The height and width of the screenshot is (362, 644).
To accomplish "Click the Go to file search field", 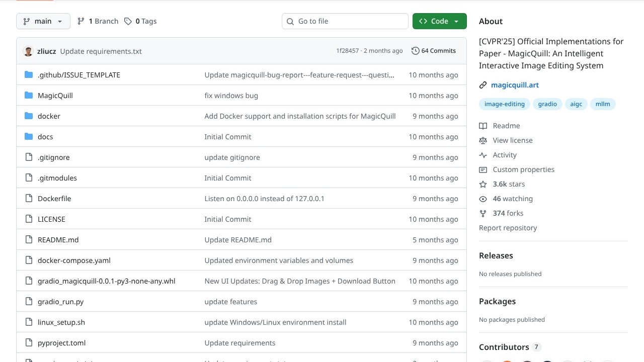I will [345, 21].
